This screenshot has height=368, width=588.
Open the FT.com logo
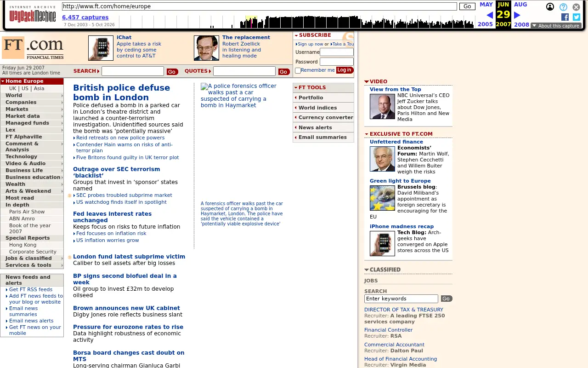[x=33, y=48]
